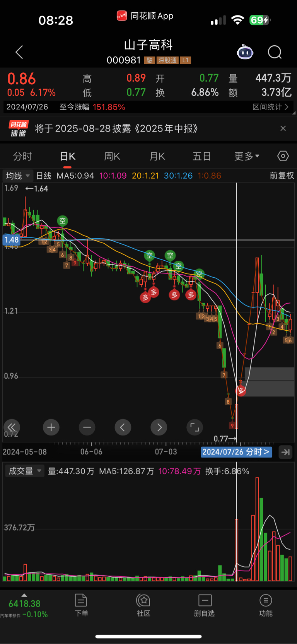The image size is (297, 644).
Task: Tap the MA5:126.87万 volume average
Action: [126, 471]
